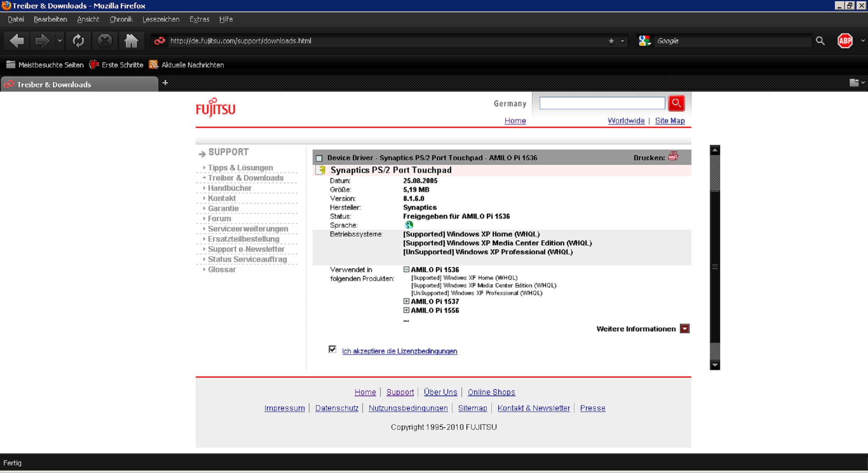Open the Extras menu

[199, 19]
